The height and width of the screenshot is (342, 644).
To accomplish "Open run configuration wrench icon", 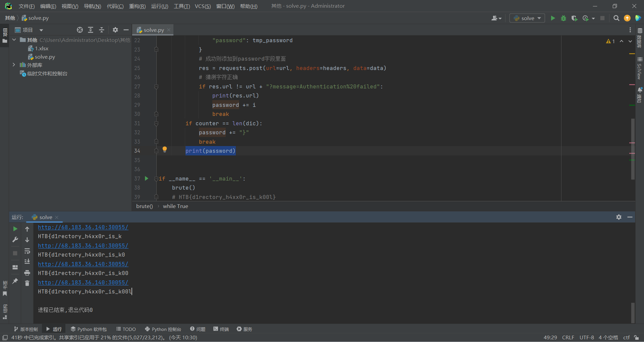I will pos(15,240).
